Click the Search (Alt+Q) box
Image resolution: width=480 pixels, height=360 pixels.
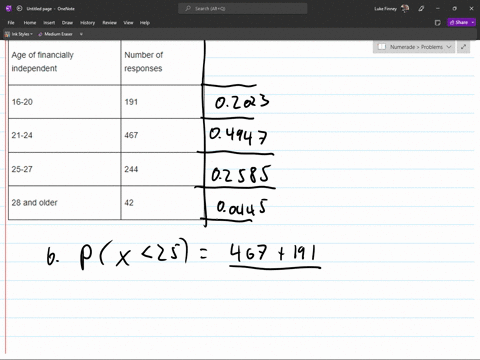243,9
